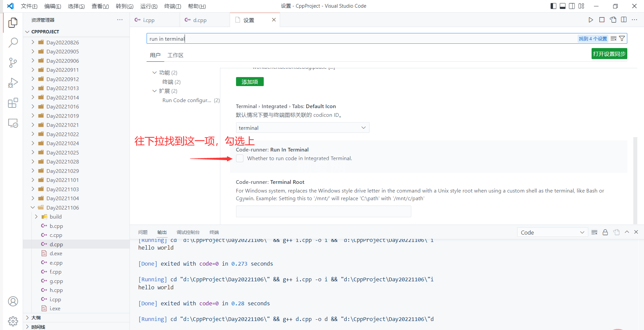Open the 编辑(E) menu
Screen dimensions: 644x330
[53, 6]
